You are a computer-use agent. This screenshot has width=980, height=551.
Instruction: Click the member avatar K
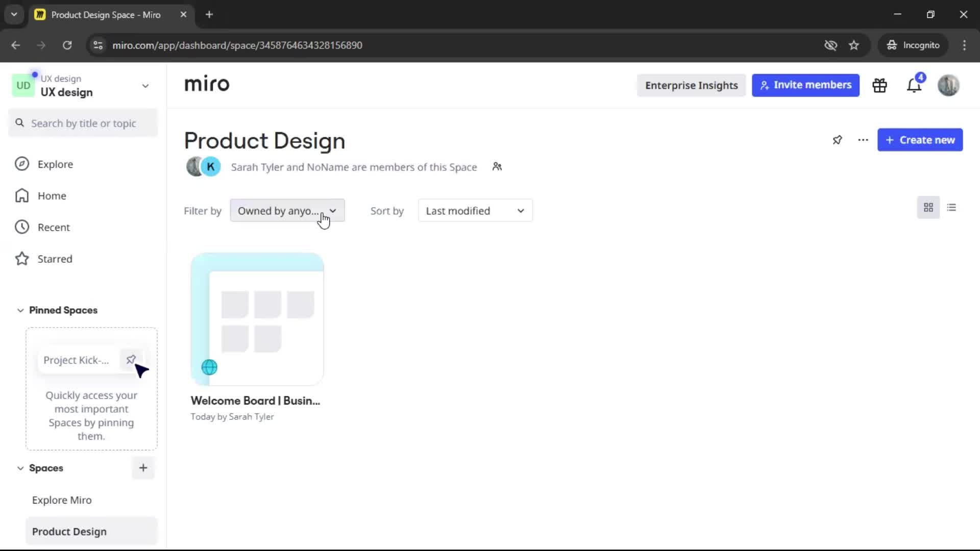coord(210,167)
